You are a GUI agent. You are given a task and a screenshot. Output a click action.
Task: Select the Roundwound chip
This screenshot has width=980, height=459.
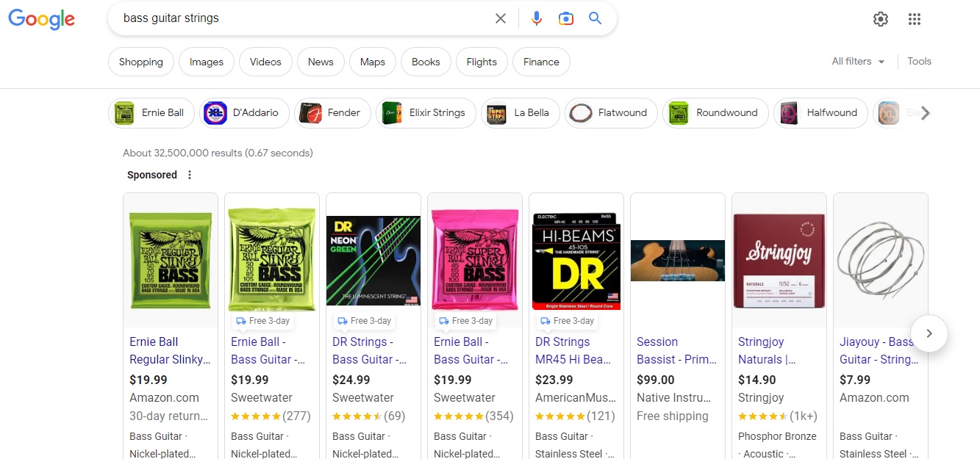pos(715,113)
